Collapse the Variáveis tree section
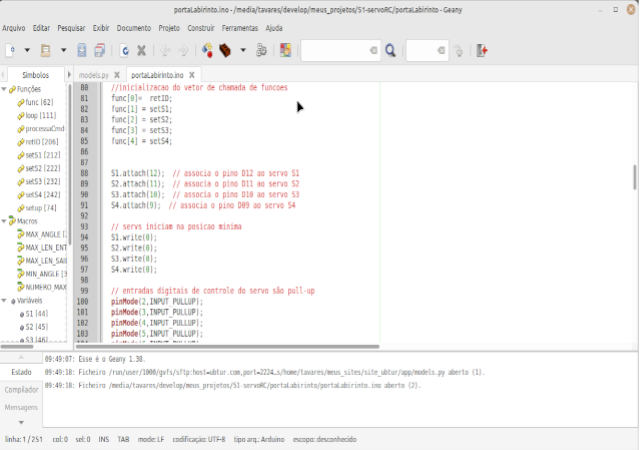This screenshot has height=450, width=640. pos(8,300)
